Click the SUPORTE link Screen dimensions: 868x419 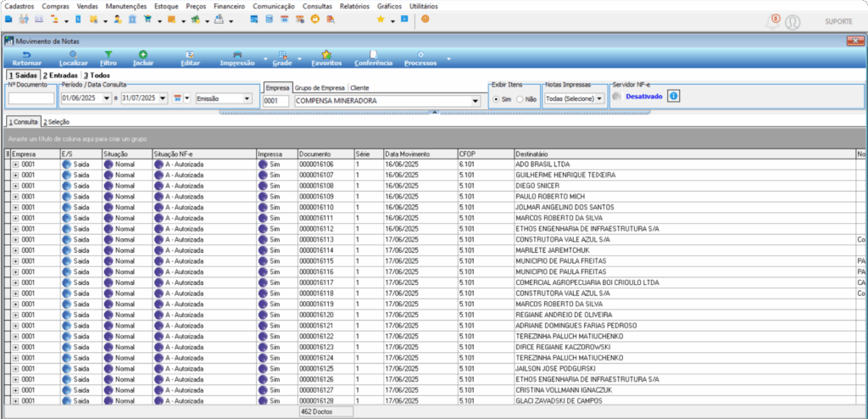[838, 21]
